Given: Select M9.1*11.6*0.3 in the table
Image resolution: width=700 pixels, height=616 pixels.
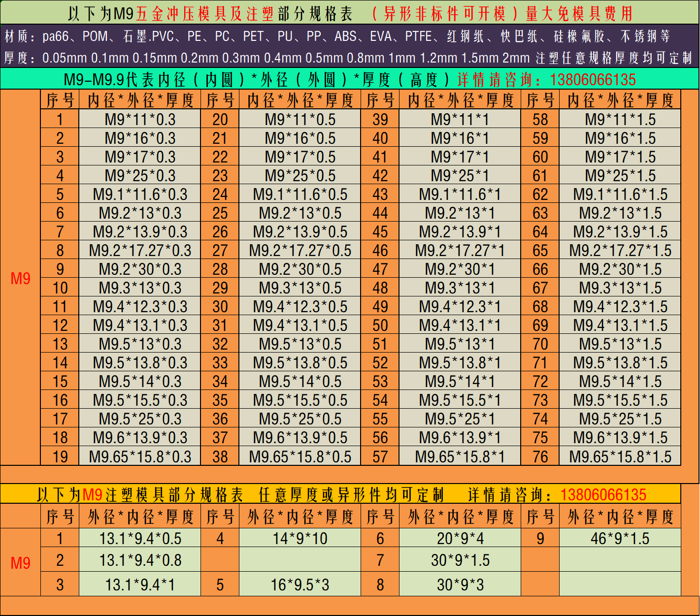Looking at the screenshot, I should tap(140, 194).
